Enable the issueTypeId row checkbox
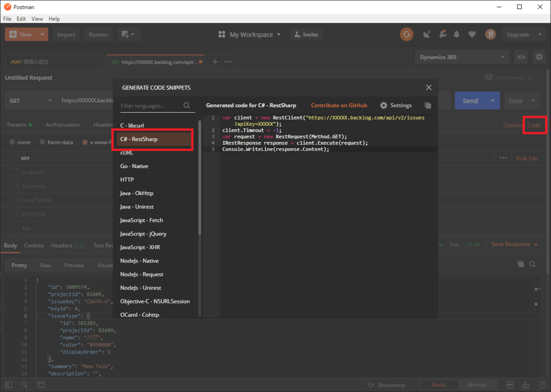Screen dimensions: 551x392 click(13, 200)
